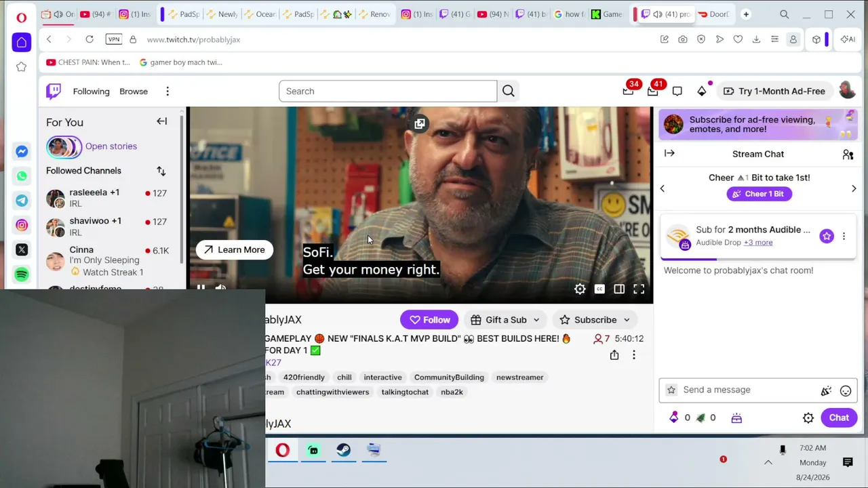Expand the Subscribe dropdown arrow
This screenshot has height=488, width=868.
627,320
